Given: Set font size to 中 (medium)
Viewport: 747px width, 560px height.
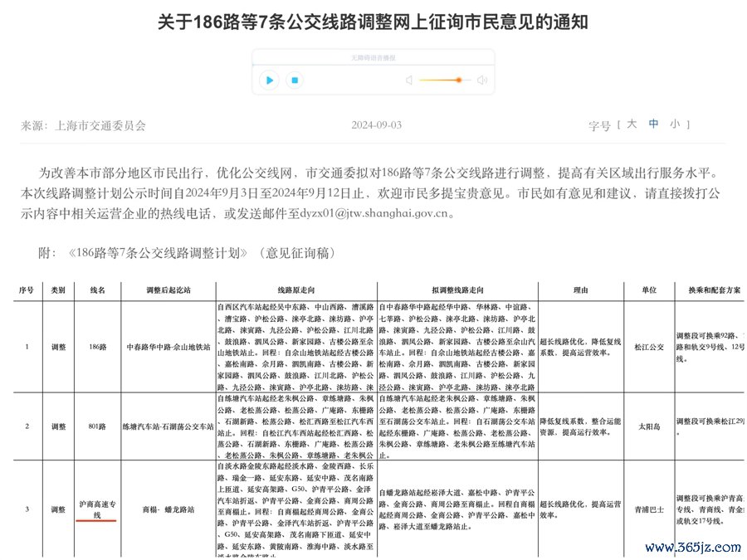Looking at the screenshot, I should (x=653, y=124).
